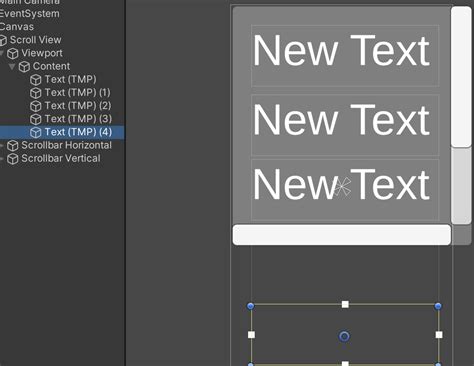Select the first Text (TMP) item
This screenshot has width=474, height=366.
(70, 79)
